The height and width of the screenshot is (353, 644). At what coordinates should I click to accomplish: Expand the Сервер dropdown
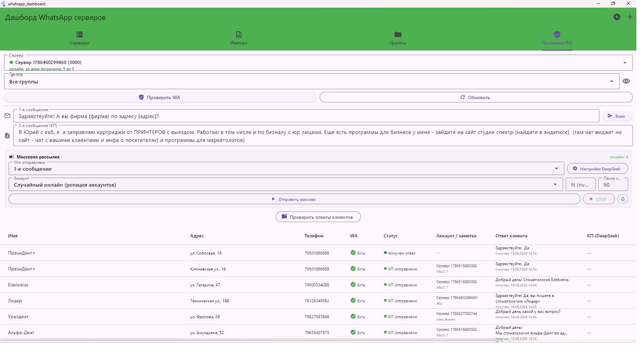pos(318,63)
